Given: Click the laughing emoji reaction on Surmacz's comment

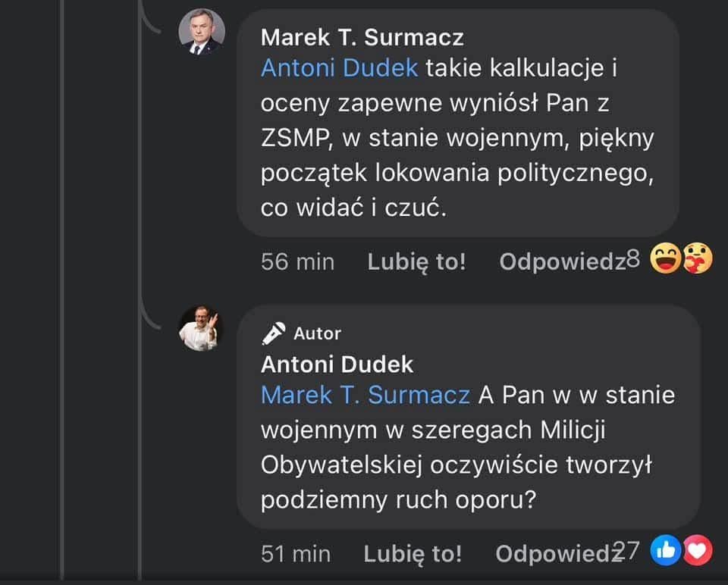Looking at the screenshot, I should click(665, 258).
